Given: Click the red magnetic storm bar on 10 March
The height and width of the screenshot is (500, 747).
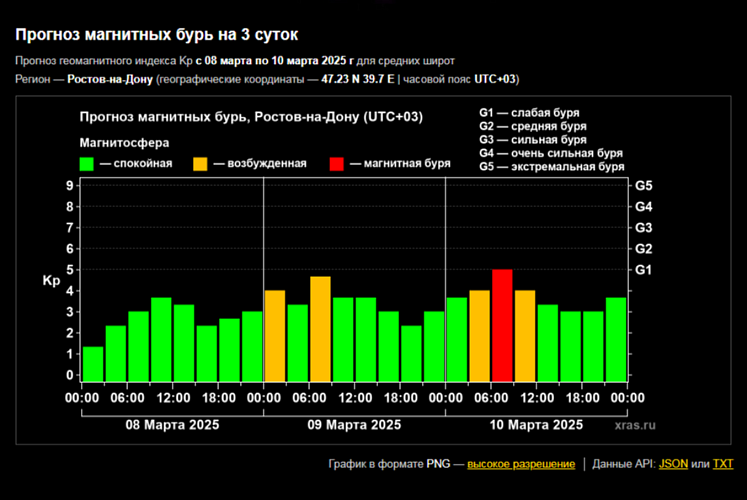Looking at the screenshot, I should (x=502, y=326).
